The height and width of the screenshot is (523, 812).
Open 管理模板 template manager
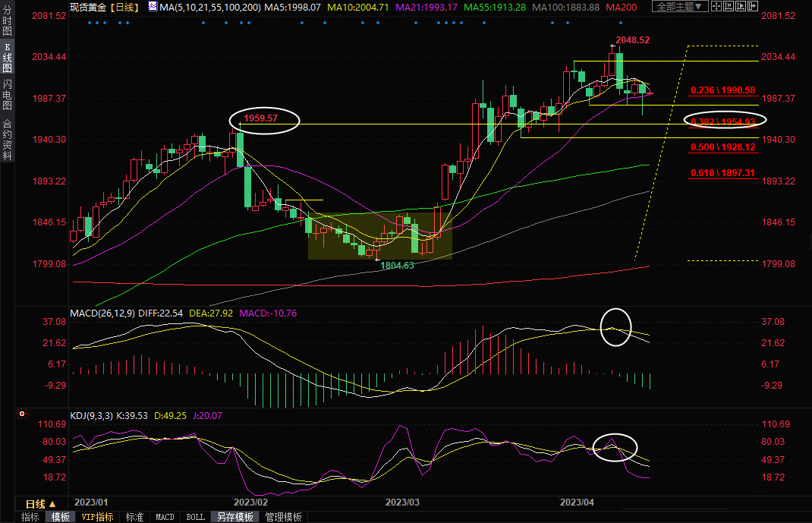283,517
